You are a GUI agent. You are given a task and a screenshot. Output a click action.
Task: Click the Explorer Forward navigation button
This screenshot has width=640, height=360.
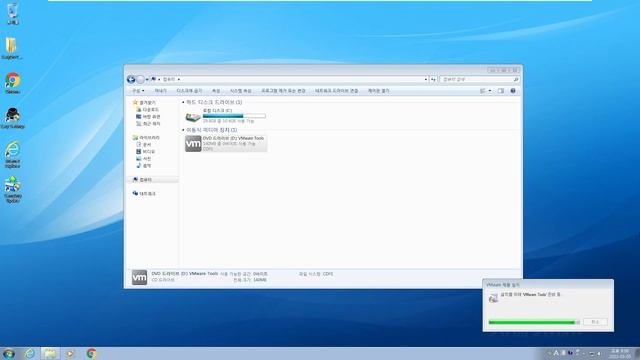point(140,79)
